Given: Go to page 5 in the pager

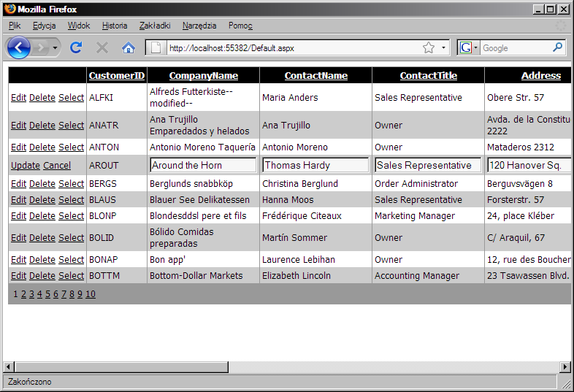Looking at the screenshot, I should point(47,294).
